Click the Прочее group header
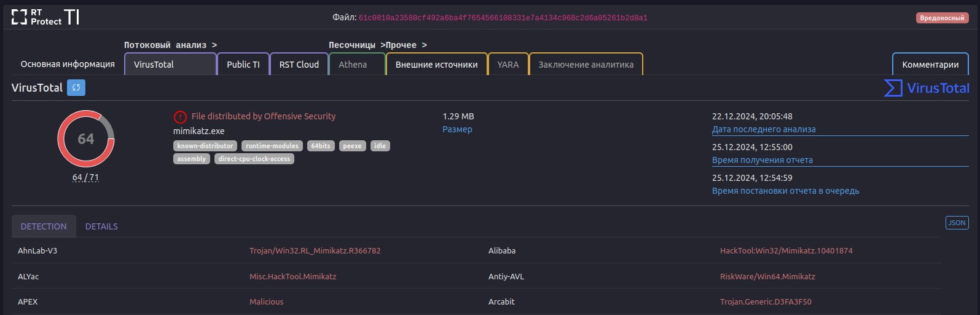The image size is (980, 315). click(x=406, y=45)
